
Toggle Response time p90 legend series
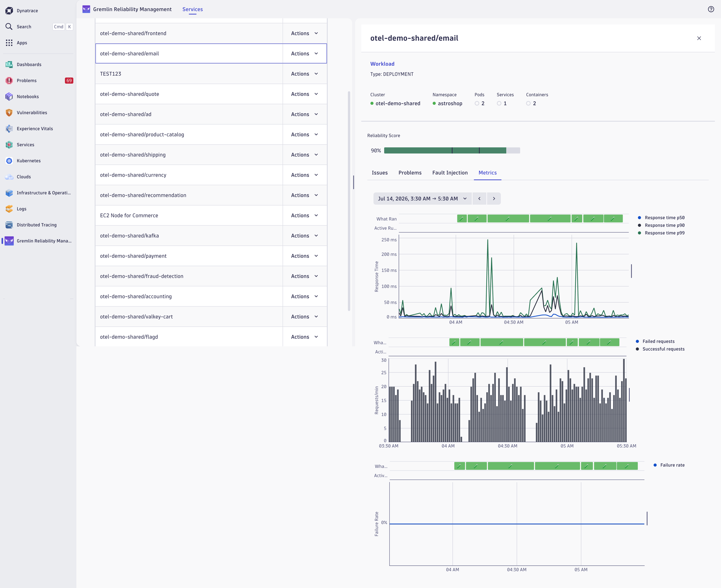pyautogui.click(x=661, y=225)
